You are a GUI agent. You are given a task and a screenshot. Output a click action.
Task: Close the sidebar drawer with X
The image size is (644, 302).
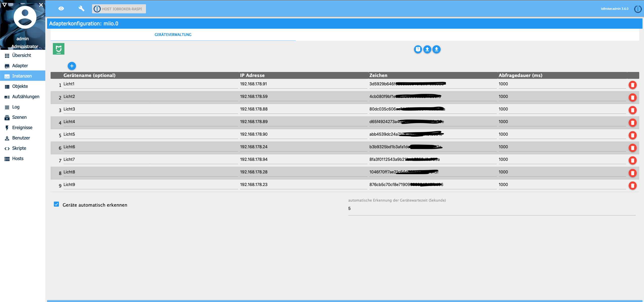click(41, 5)
